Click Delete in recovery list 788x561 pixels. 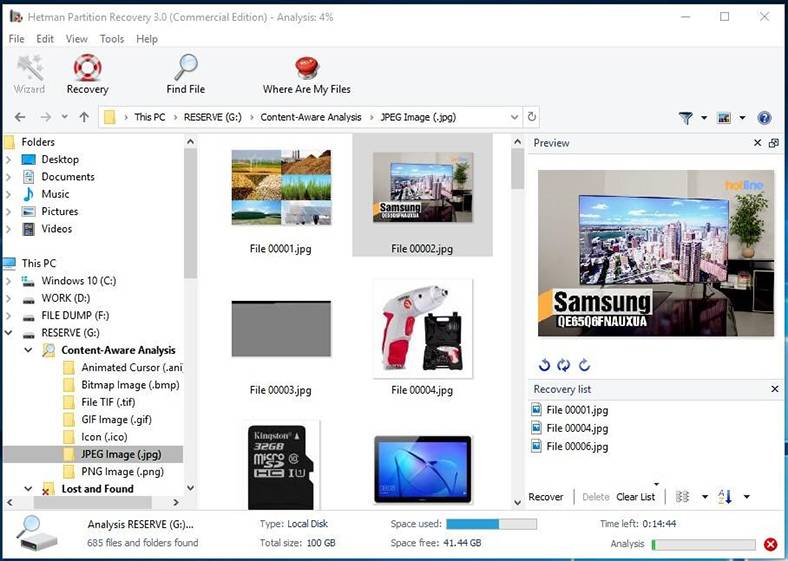pos(596,497)
